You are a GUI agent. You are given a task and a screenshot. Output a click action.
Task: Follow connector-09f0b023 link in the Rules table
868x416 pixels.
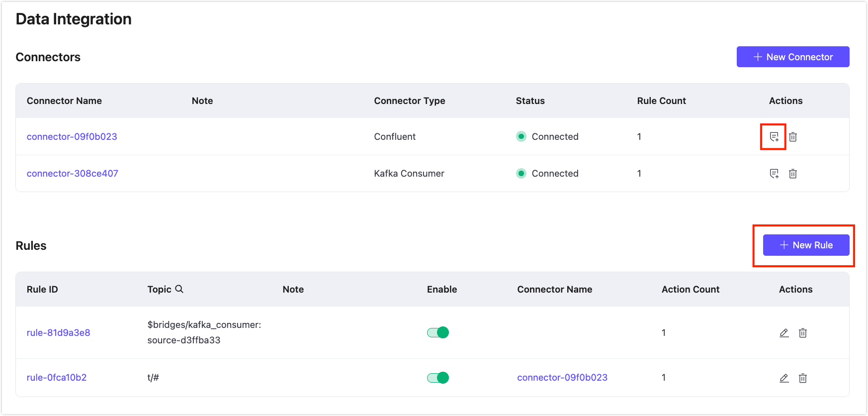pyautogui.click(x=562, y=377)
